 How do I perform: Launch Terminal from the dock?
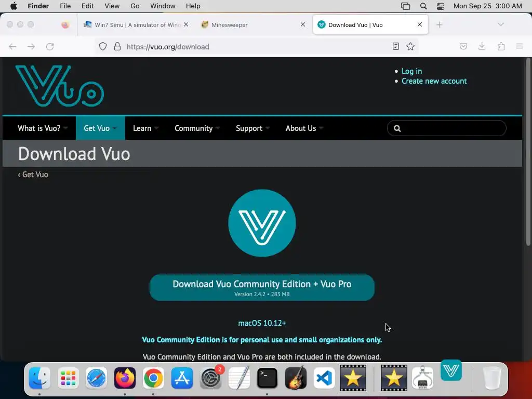[x=268, y=378]
